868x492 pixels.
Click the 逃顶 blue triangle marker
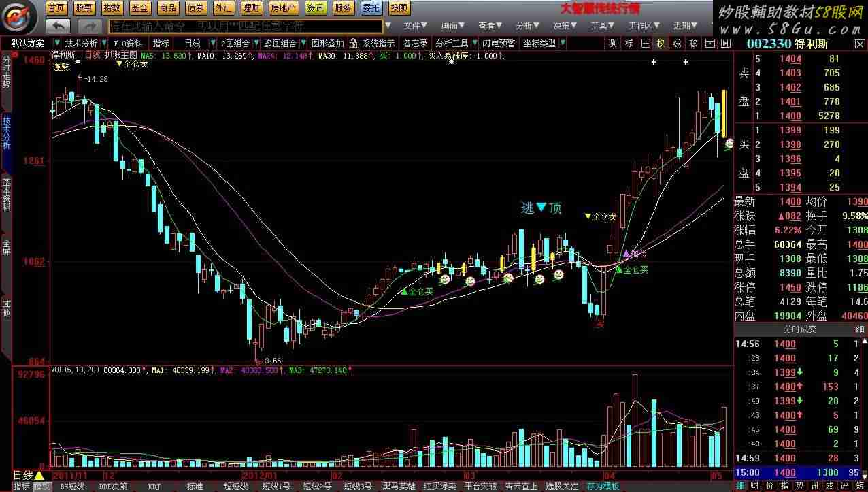coord(542,208)
